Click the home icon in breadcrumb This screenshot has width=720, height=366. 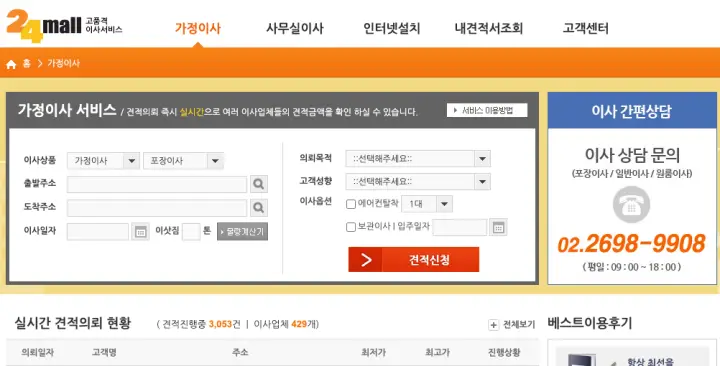11,64
